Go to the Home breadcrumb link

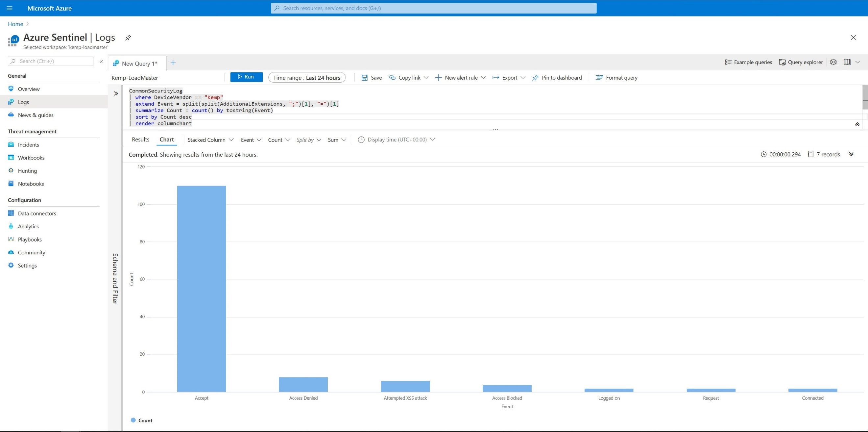[x=15, y=24]
